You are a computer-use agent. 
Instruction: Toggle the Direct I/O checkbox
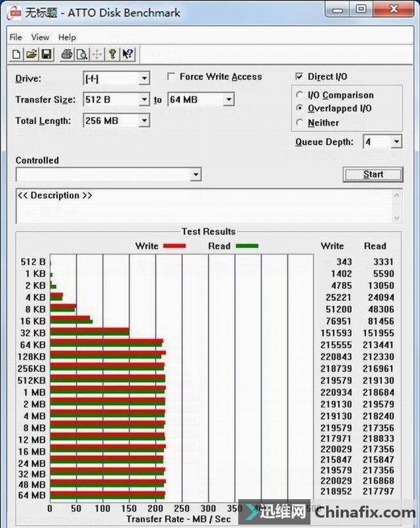[x=299, y=77]
